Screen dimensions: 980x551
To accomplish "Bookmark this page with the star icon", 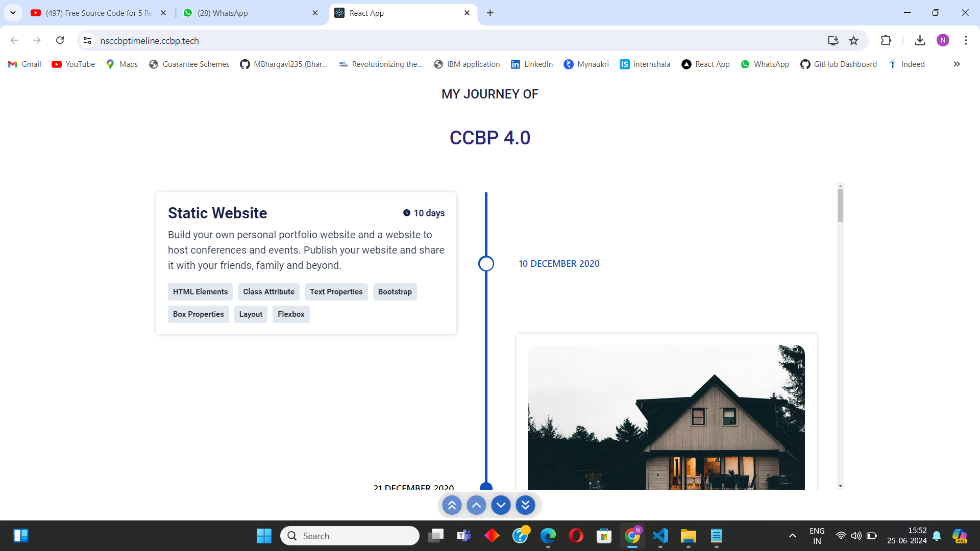I will pos(853,40).
